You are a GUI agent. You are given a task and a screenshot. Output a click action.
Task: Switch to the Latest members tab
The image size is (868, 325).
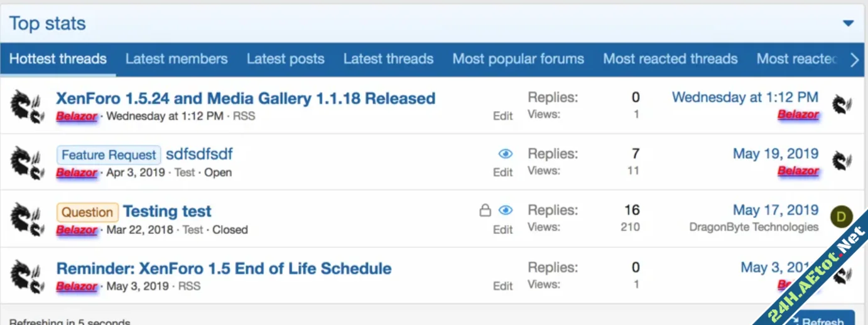click(x=176, y=59)
